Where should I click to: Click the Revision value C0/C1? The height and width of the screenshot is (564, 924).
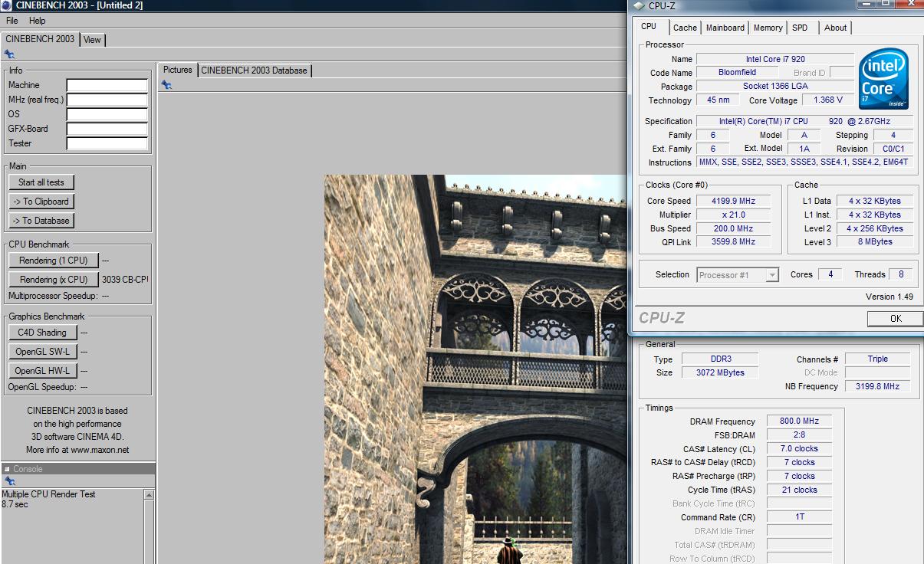tap(893, 149)
